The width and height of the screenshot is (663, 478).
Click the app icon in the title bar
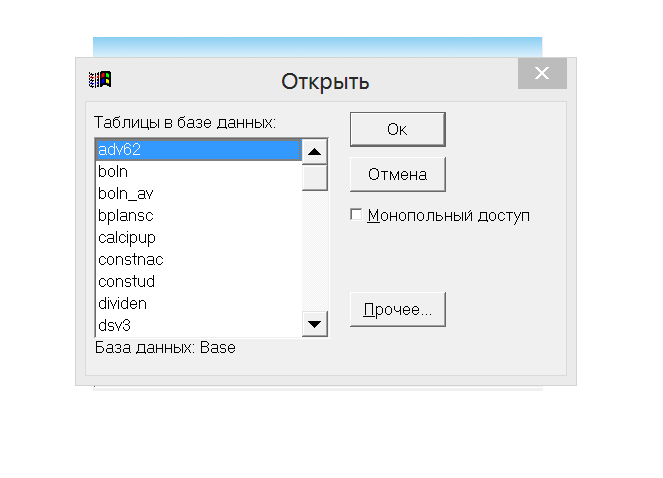[100, 80]
